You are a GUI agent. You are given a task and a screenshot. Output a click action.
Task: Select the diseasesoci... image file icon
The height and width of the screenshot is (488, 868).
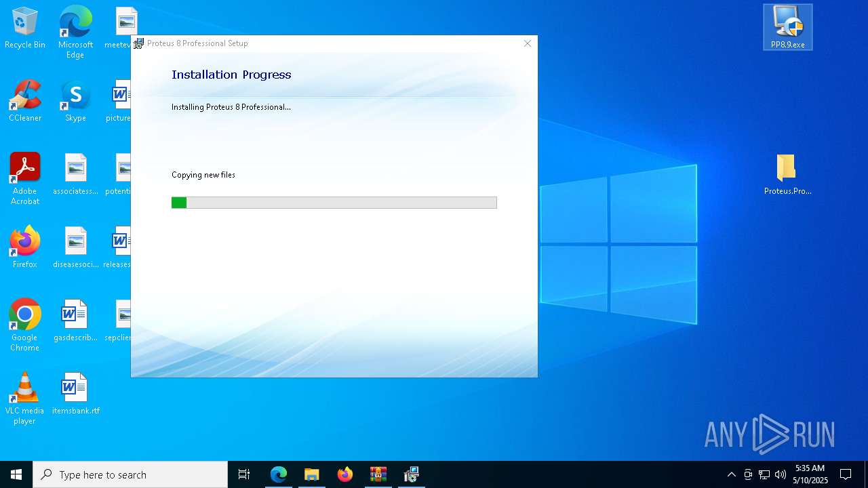tap(75, 247)
